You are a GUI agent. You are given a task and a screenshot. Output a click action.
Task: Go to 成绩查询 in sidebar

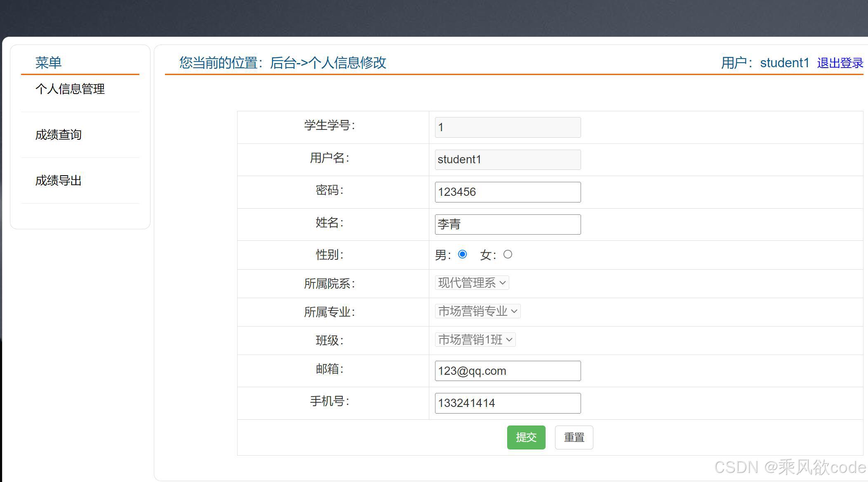pyautogui.click(x=59, y=135)
